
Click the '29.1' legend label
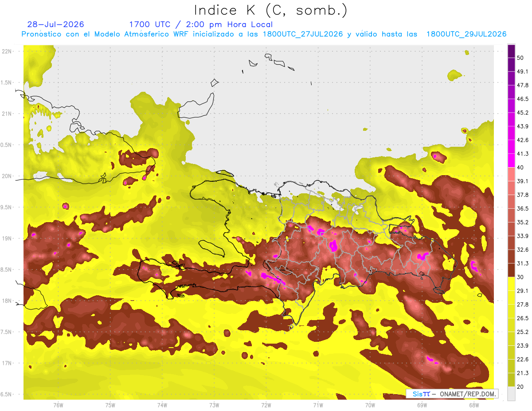coord(523,291)
